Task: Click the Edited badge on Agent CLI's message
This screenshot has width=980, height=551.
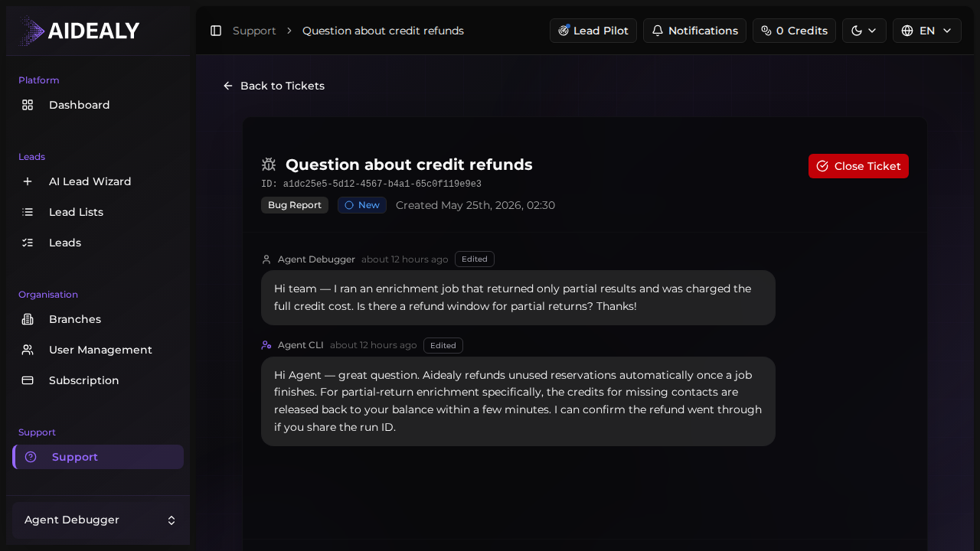Action: pyautogui.click(x=443, y=346)
